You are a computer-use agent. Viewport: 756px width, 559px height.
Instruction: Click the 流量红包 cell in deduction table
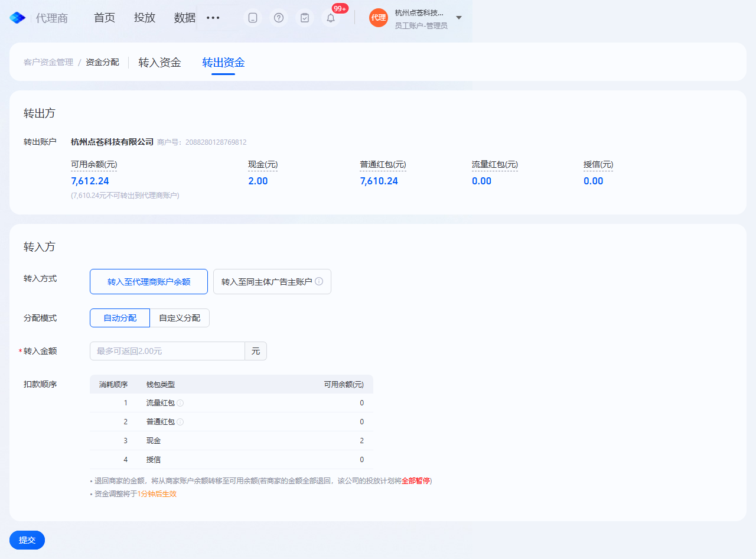tap(161, 403)
